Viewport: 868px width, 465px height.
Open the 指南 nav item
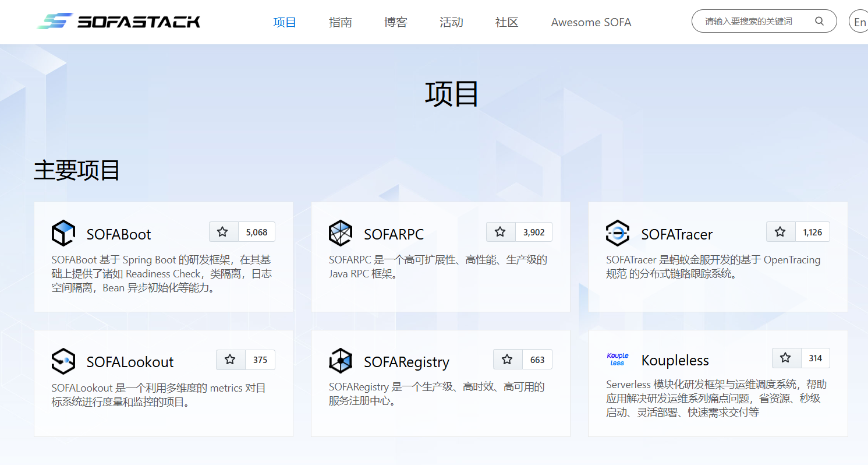(x=340, y=22)
